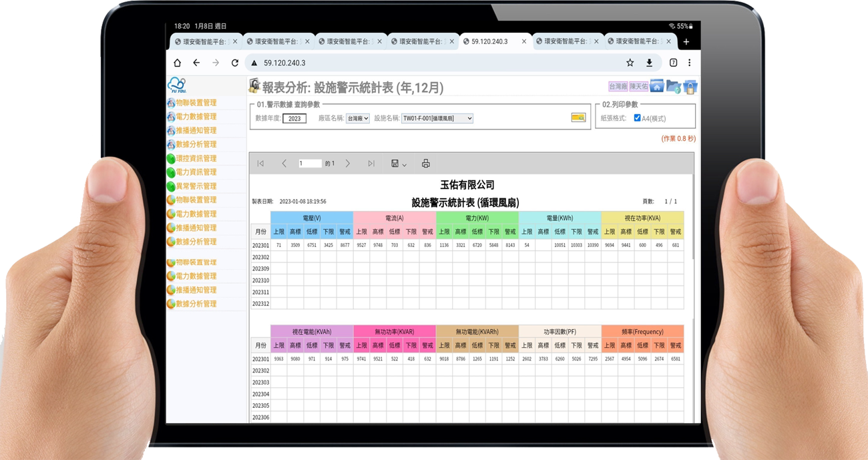The width and height of the screenshot is (868, 460).
Task: Click the Wi-Fi status icon
Action: (x=671, y=26)
